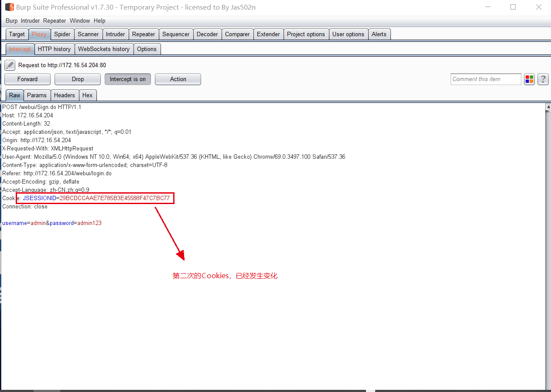
Task: Click the Drop button
Action: (x=78, y=79)
